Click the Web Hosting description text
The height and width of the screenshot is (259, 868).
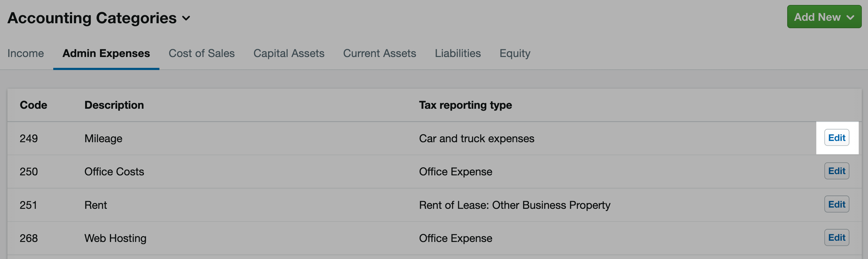[115, 239]
